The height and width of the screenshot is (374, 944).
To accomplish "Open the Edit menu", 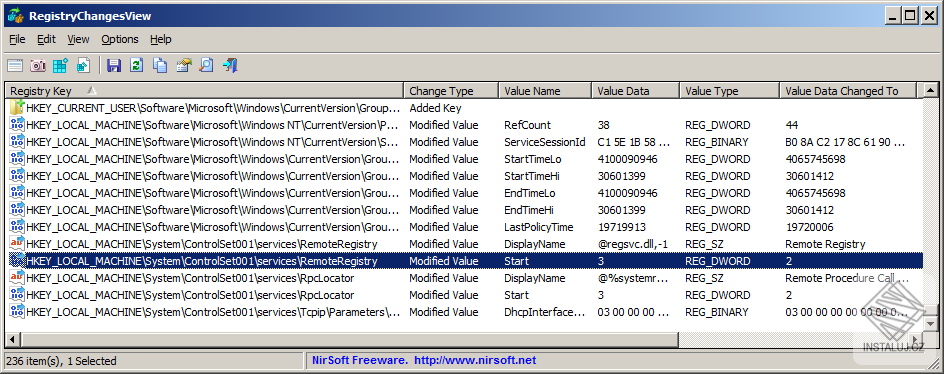I will click(46, 39).
